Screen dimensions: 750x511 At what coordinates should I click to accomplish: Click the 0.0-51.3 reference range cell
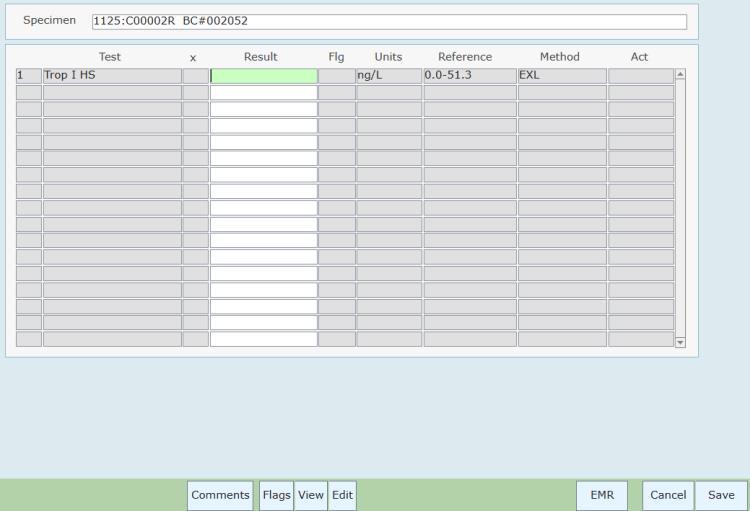point(469,75)
